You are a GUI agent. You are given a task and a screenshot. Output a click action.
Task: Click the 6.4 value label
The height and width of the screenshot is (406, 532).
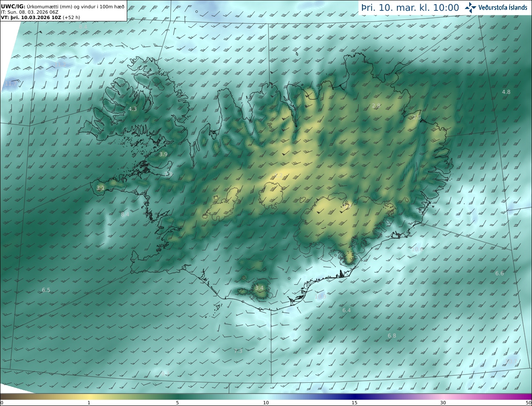[347, 310]
